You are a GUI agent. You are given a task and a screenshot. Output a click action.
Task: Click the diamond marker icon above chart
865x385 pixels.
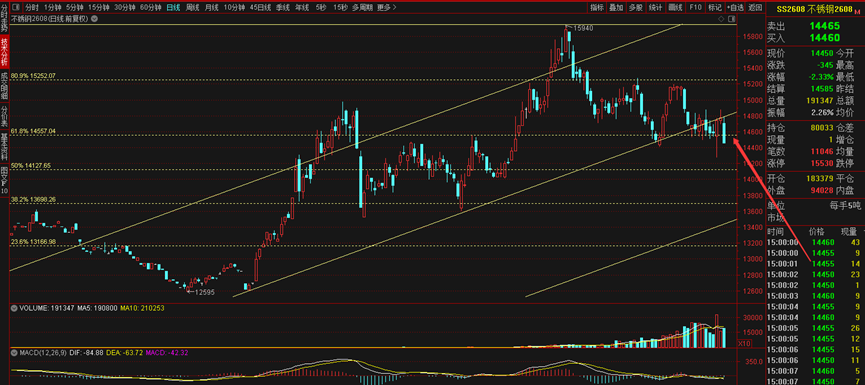720,19
